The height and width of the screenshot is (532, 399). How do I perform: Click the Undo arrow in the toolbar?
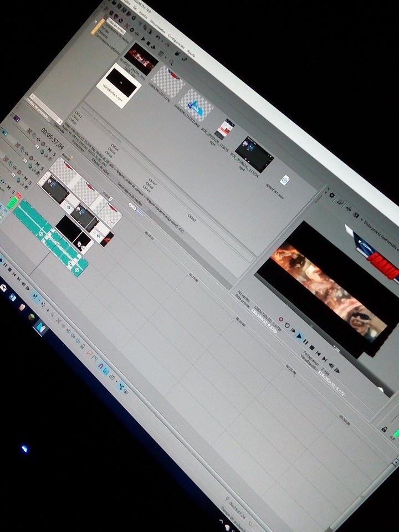[x=158, y=37]
